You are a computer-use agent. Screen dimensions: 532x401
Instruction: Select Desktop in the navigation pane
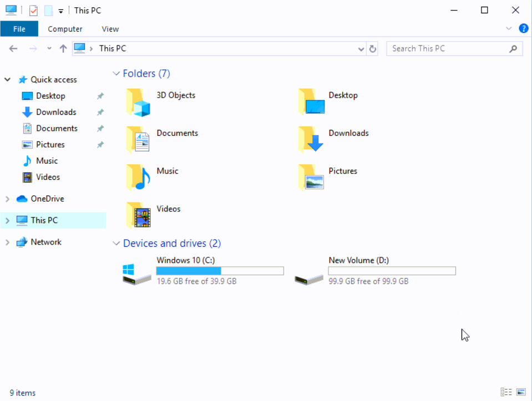tap(50, 96)
